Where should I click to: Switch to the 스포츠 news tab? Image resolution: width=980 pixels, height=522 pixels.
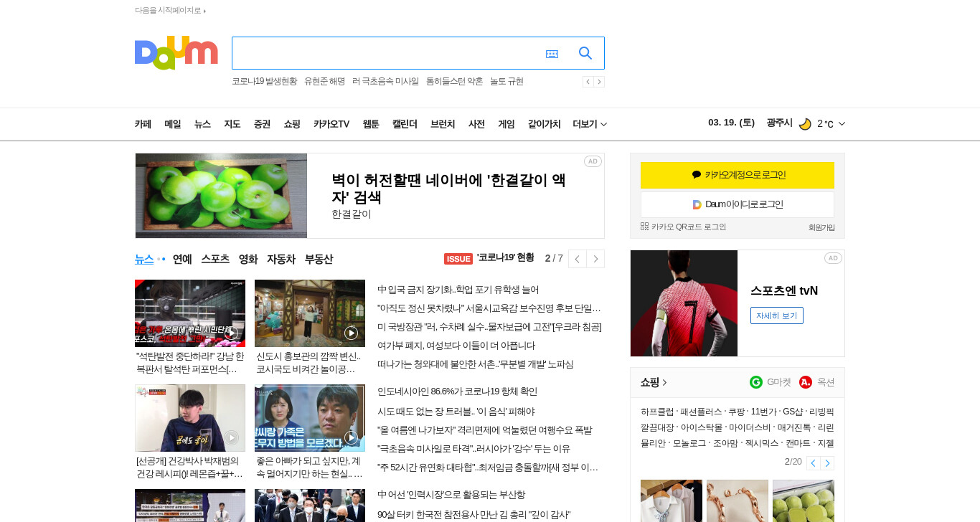(x=215, y=259)
